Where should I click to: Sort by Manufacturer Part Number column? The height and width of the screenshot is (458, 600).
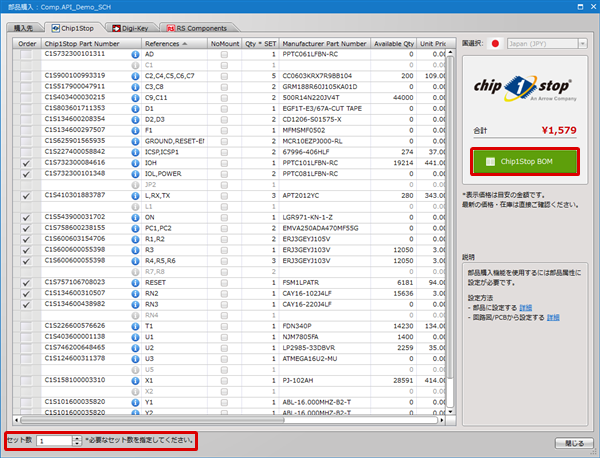tap(325, 44)
